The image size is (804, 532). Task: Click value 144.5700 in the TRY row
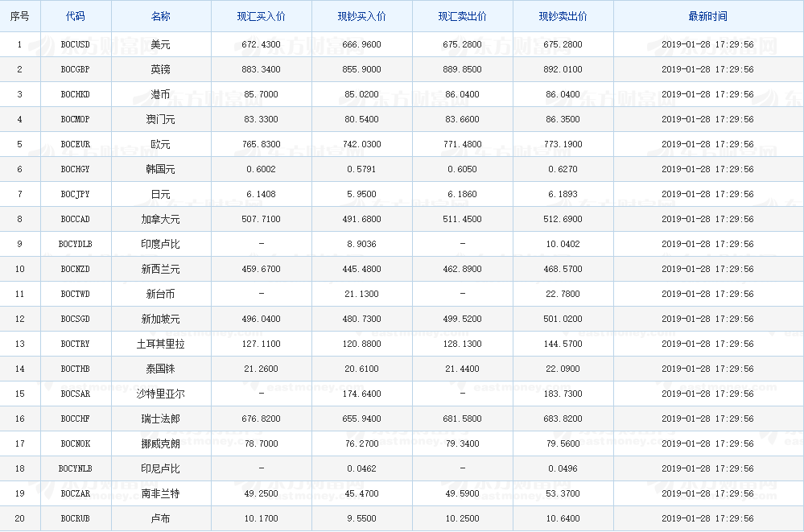563,344
